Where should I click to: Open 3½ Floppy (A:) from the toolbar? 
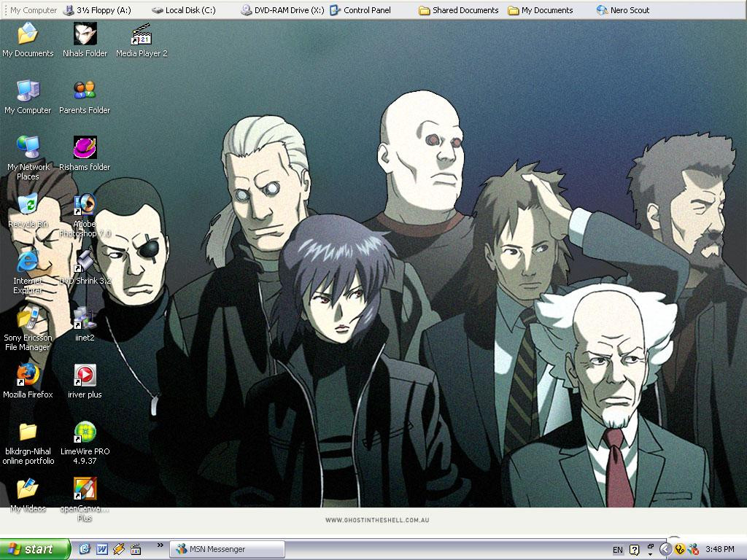coord(97,10)
